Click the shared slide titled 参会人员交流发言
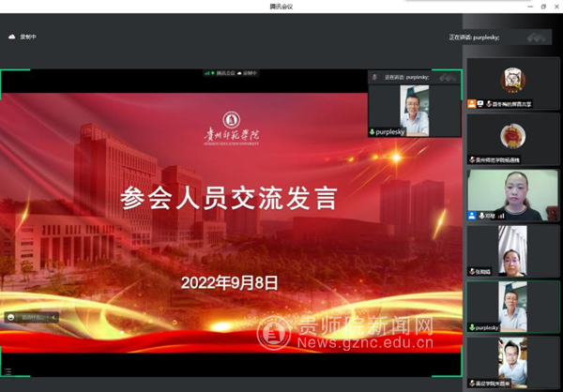The width and height of the screenshot is (563, 392). pos(230,216)
